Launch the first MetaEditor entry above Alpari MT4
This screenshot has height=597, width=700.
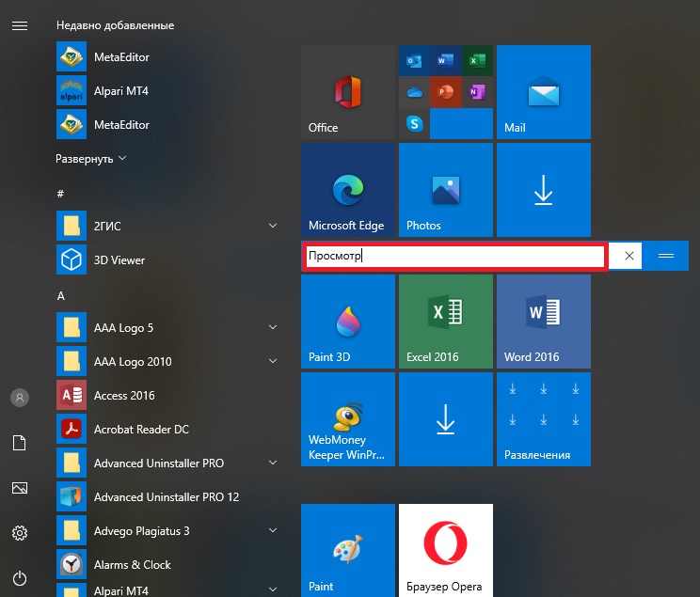[167, 56]
